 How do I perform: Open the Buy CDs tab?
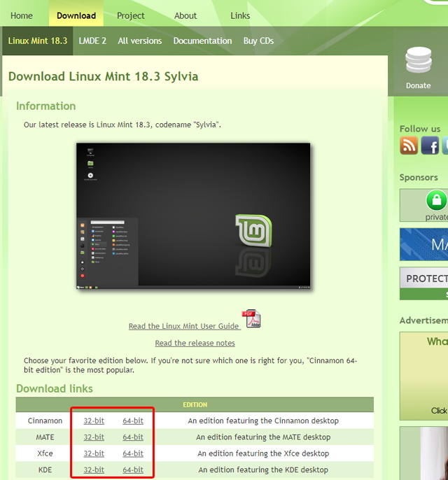click(259, 41)
